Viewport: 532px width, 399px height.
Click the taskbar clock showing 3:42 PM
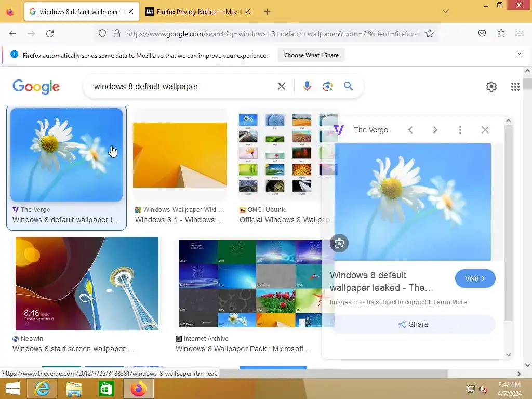509,385
